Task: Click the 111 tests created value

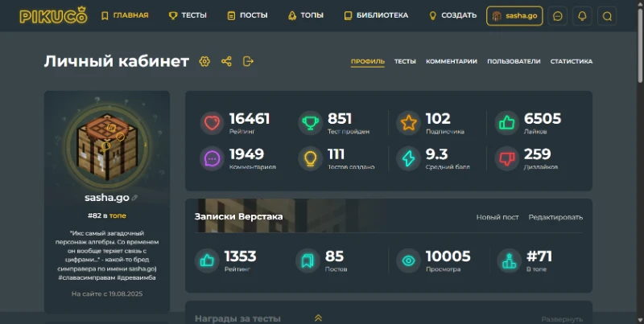Action: 336,154
